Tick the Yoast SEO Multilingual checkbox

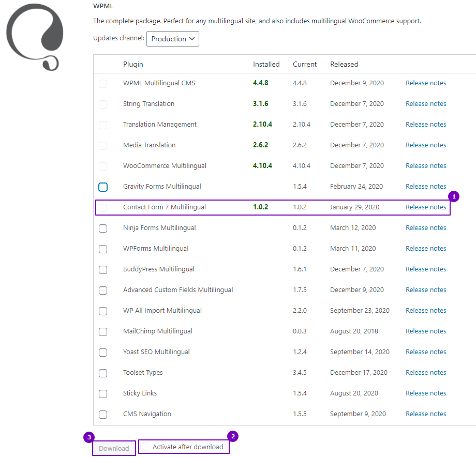pyautogui.click(x=103, y=353)
